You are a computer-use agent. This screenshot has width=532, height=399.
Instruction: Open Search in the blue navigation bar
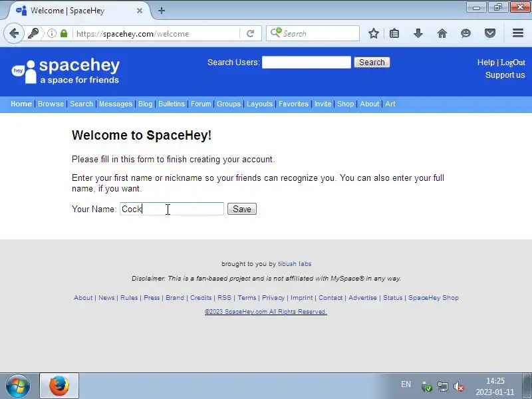[81, 104]
